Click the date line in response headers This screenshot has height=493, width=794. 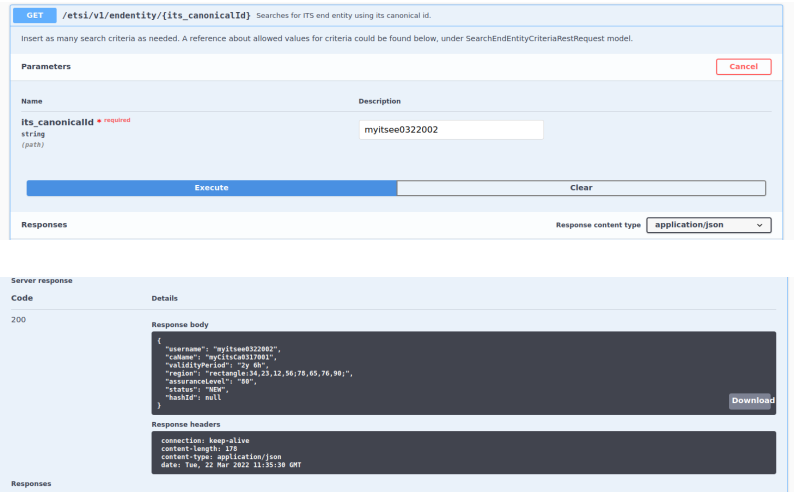pos(233,464)
